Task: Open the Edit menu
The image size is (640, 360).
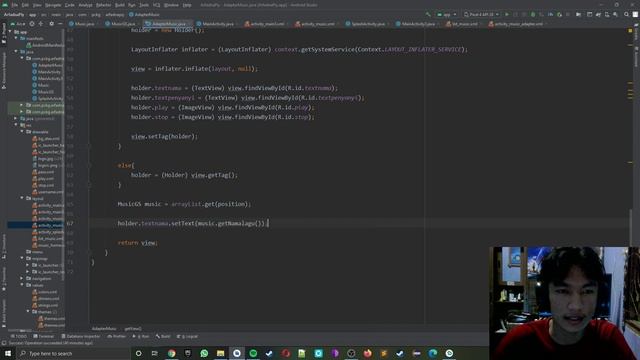Action: [x=25, y=5]
